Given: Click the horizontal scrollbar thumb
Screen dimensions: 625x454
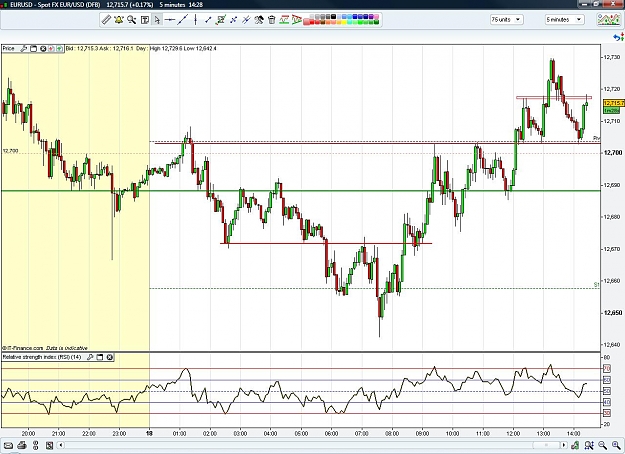Looking at the screenshot, I should (x=546, y=445).
